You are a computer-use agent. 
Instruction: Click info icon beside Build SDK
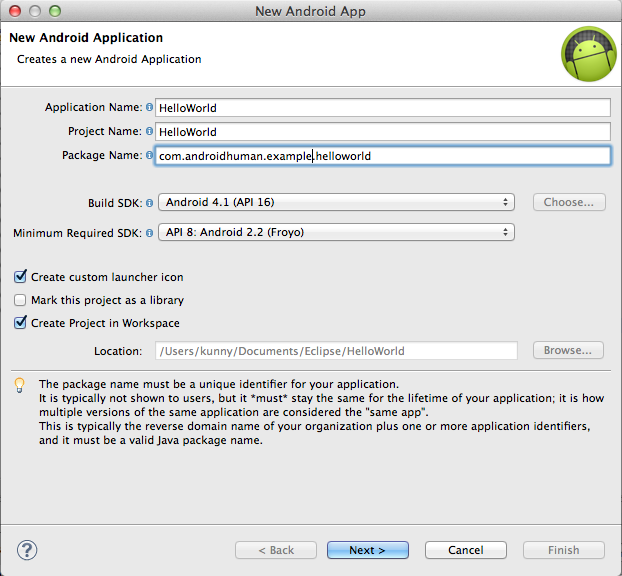[x=149, y=203]
